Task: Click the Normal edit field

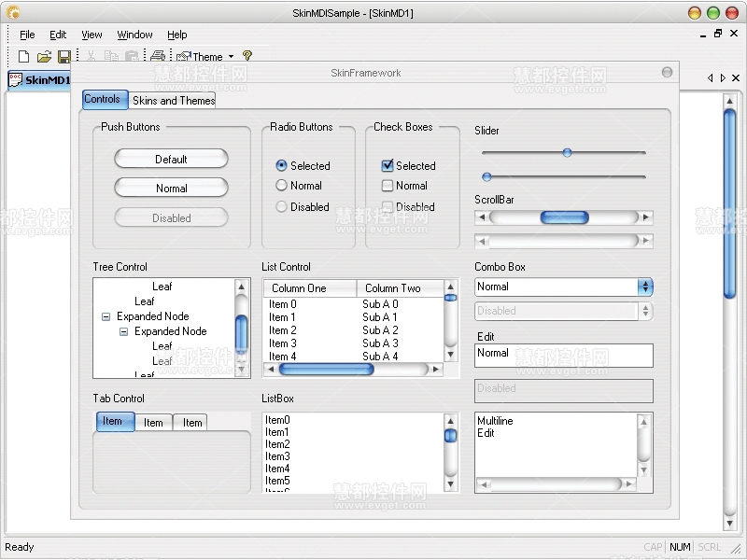Action: [x=563, y=356]
